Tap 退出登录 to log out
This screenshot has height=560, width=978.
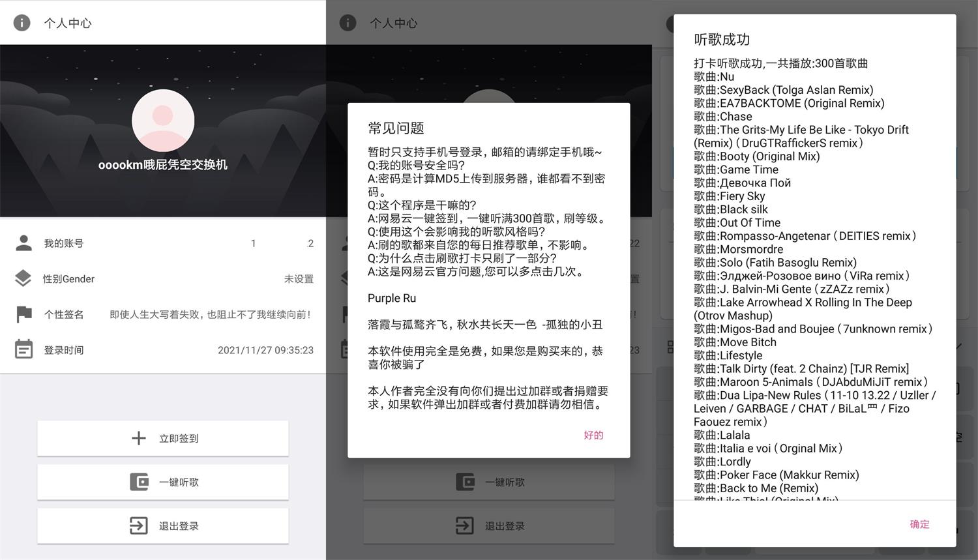coord(163,525)
